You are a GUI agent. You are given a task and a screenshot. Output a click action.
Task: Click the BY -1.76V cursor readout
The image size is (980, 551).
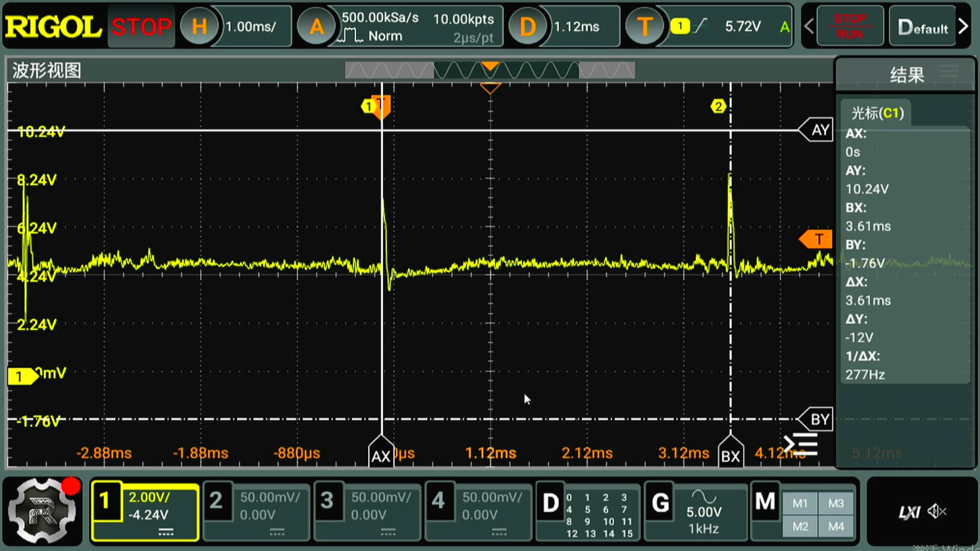pos(865,263)
